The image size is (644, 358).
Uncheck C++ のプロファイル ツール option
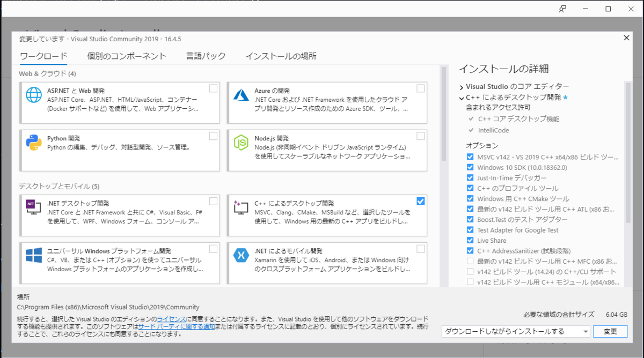tap(470, 188)
